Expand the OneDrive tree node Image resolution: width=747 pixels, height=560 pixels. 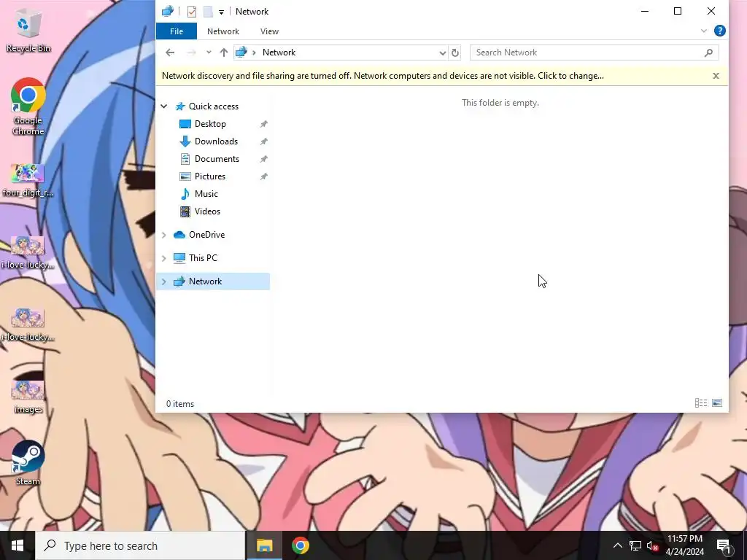(164, 235)
